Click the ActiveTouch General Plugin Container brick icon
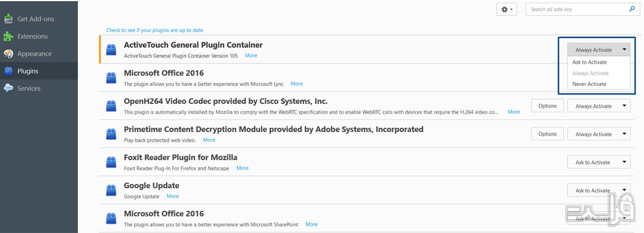The height and width of the screenshot is (233, 644). coord(111,49)
